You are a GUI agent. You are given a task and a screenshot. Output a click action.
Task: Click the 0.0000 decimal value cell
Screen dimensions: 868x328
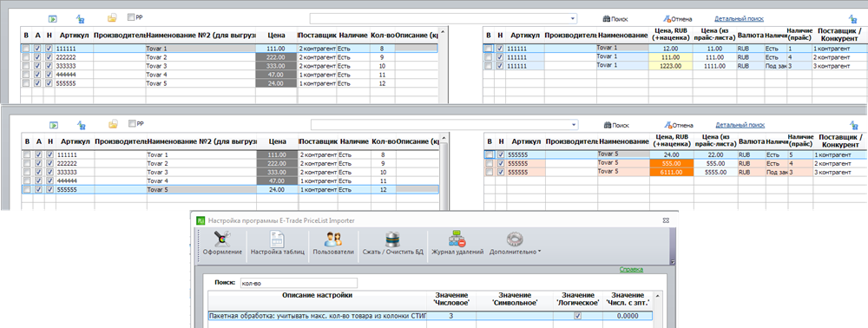pyautogui.click(x=628, y=317)
